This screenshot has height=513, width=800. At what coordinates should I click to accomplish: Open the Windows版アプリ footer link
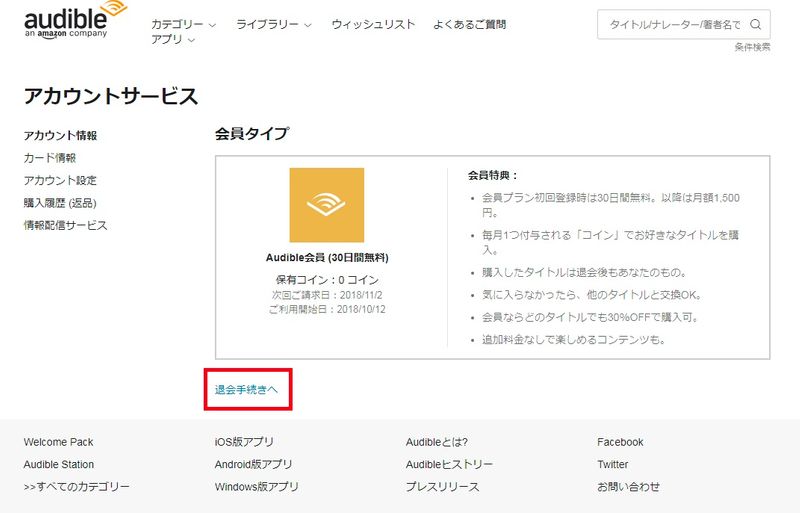coord(257,487)
